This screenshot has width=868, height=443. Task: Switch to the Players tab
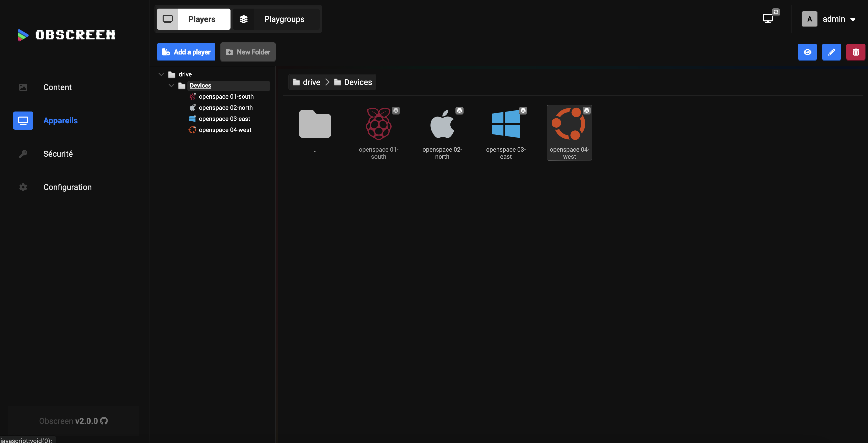pyautogui.click(x=194, y=19)
